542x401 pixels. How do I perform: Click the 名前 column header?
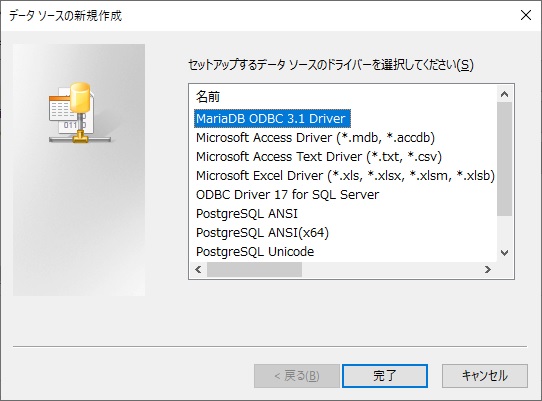[208, 96]
